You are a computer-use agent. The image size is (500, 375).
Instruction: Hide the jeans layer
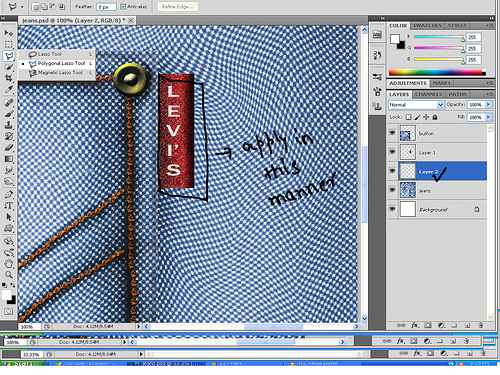[x=392, y=190]
